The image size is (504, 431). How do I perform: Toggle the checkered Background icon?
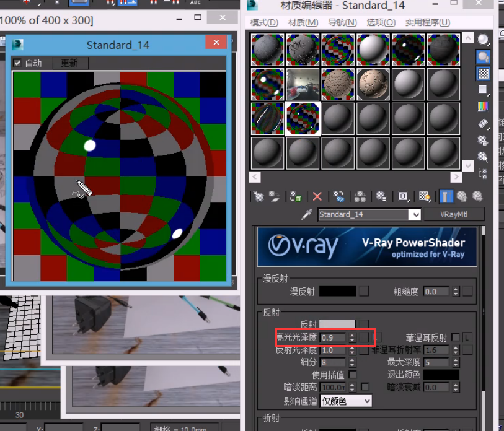coord(483,73)
